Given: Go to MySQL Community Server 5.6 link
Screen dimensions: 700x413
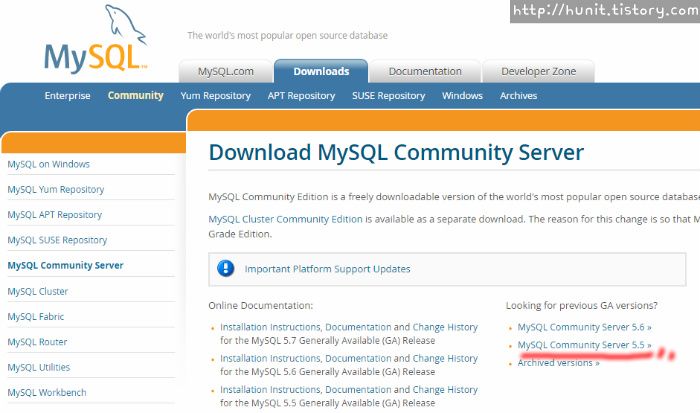Looking at the screenshot, I should coord(584,327).
